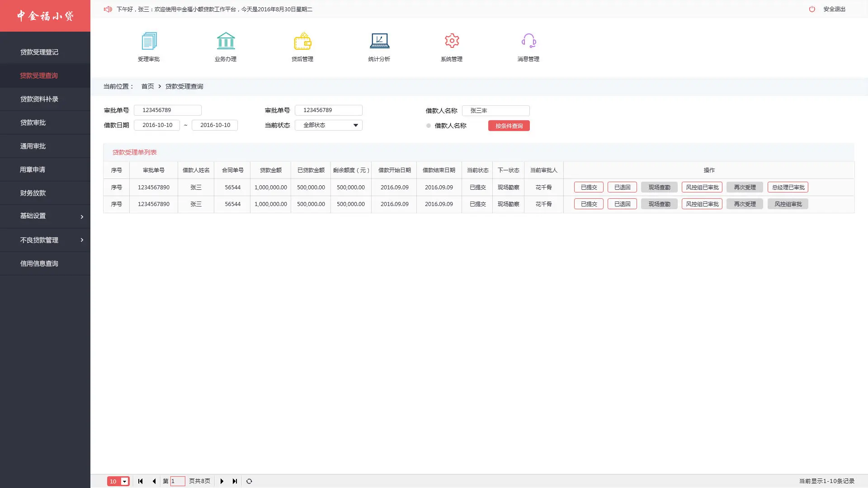Image resolution: width=868 pixels, height=488 pixels.
Task: Click the 剩余额度（元） column header
Action: pos(351,170)
